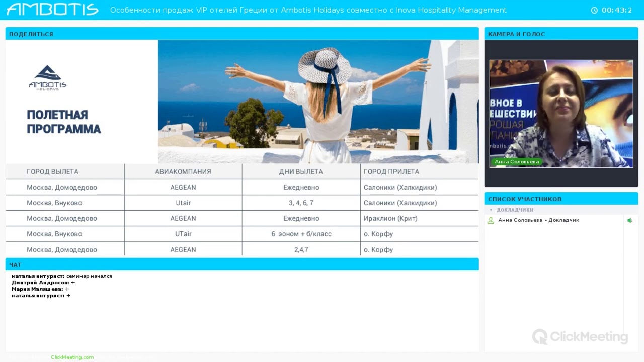Click the Анна Соловьева name label on video
This screenshot has height=362, width=644.
(517, 162)
